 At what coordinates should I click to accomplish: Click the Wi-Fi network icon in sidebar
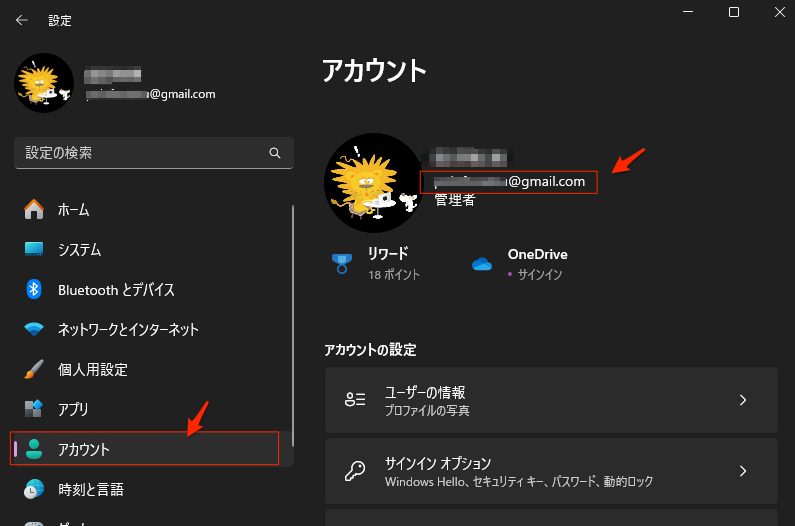tap(34, 329)
